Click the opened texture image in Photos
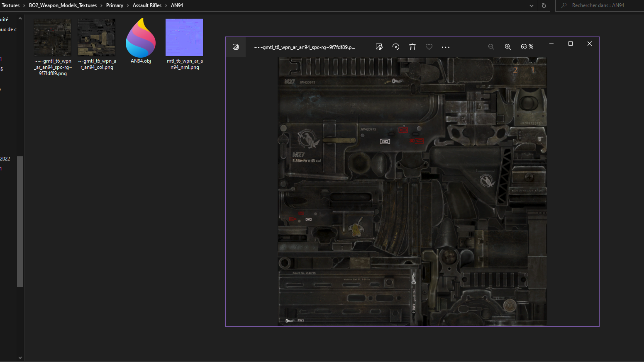This screenshot has height=362, width=644. tap(412, 192)
